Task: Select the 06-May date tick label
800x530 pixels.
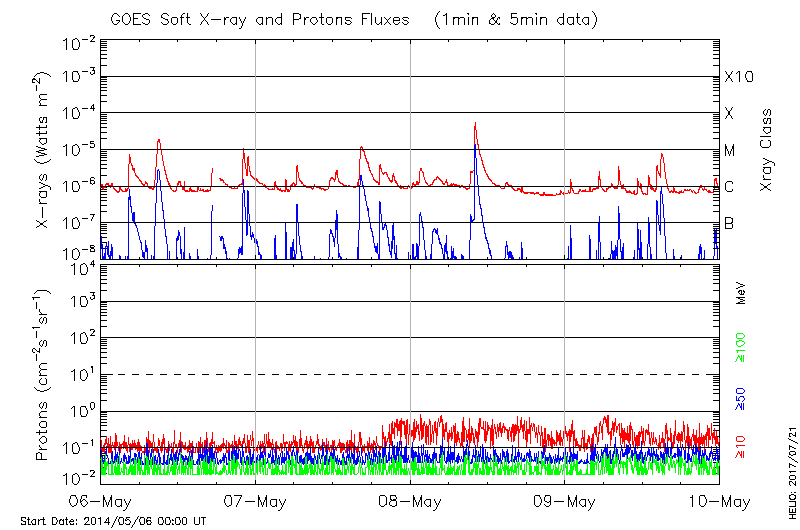Action: click(x=100, y=500)
